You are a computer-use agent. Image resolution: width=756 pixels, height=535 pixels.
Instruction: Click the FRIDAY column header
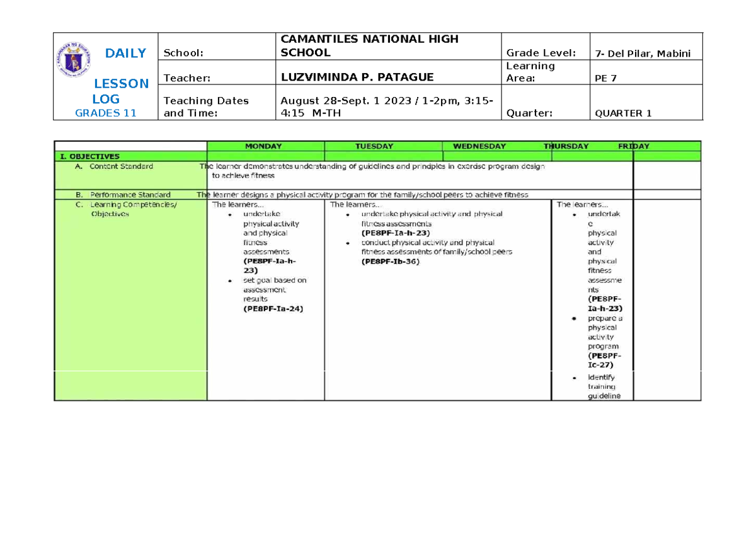click(x=633, y=146)
